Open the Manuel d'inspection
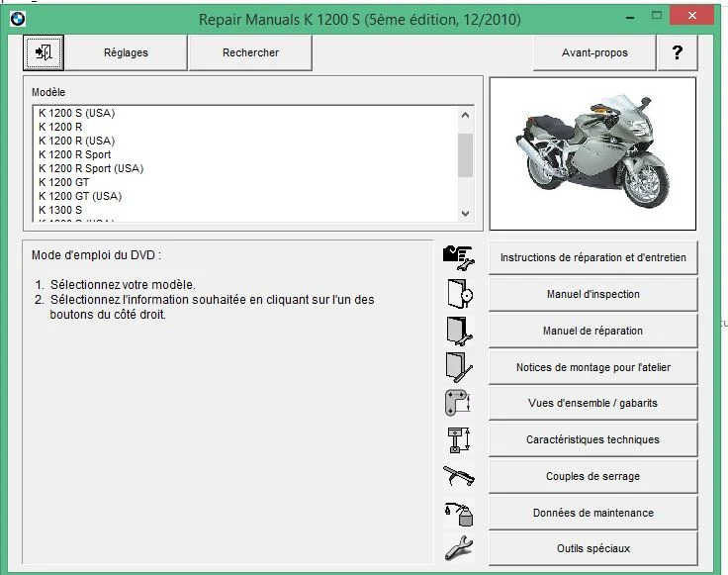 pos(592,294)
